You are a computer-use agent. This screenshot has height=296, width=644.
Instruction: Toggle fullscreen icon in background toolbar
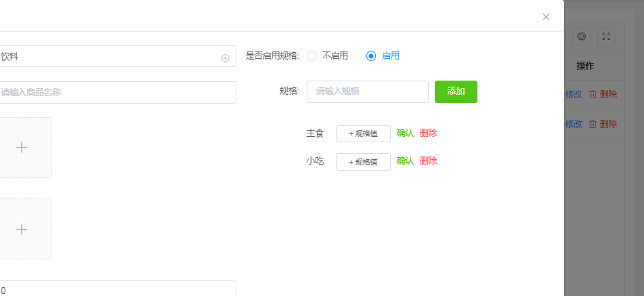(x=606, y=37)
